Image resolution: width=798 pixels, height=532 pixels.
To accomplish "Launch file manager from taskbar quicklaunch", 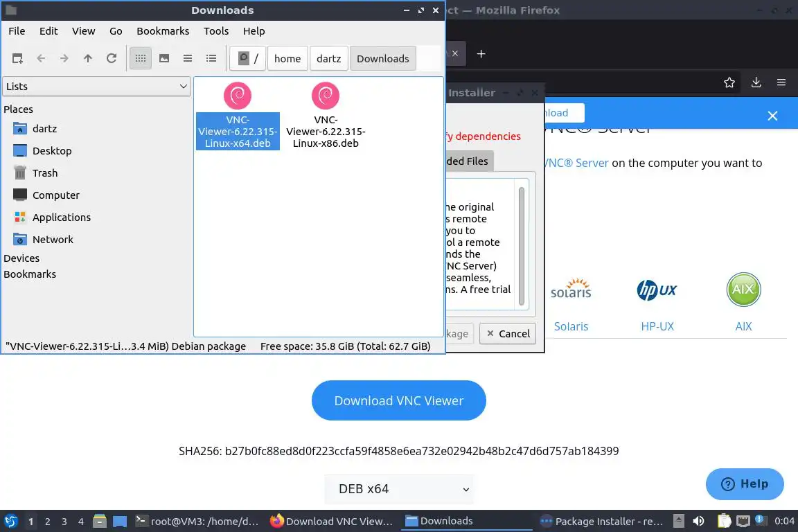I will tap(100, 522).
